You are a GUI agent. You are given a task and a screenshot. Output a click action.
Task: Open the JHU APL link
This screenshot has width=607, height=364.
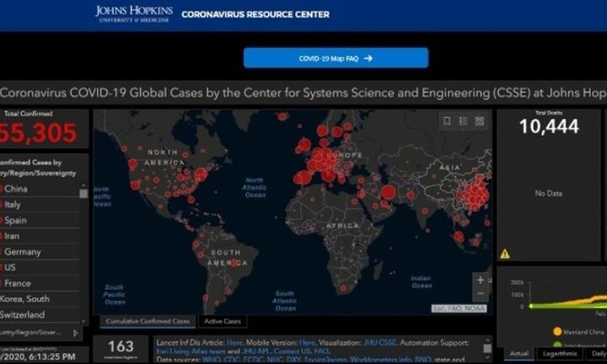(x=255, y=351)
